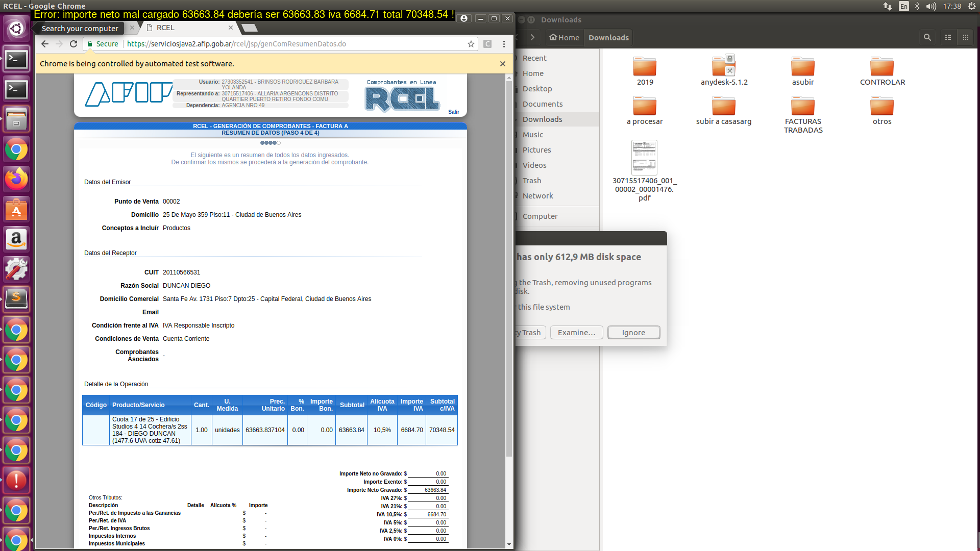Click the grid view icon in Files
The width and height of the screenshot is (980, 551).
(965, 37)
